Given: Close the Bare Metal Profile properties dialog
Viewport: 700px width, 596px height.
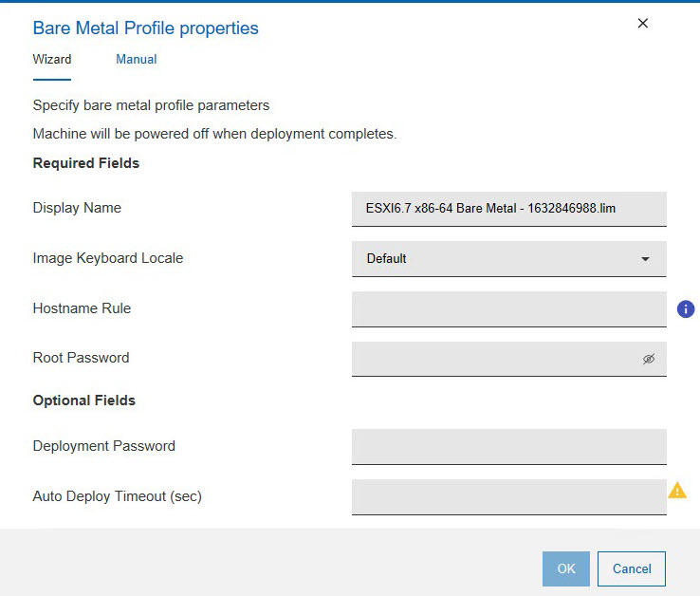Looking at the screenshot, I should tap(643, 24).
